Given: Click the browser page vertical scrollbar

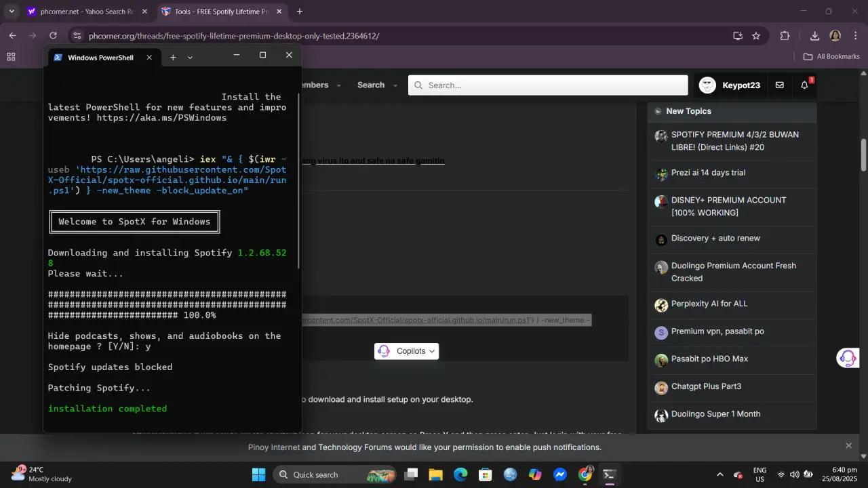Looking at the screenshot, I should click(x=863, y=155).
